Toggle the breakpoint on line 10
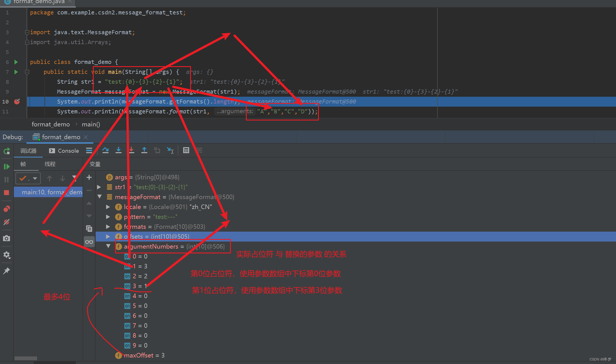The width and height of the screenshot is (616, 364). coord(17,102)
